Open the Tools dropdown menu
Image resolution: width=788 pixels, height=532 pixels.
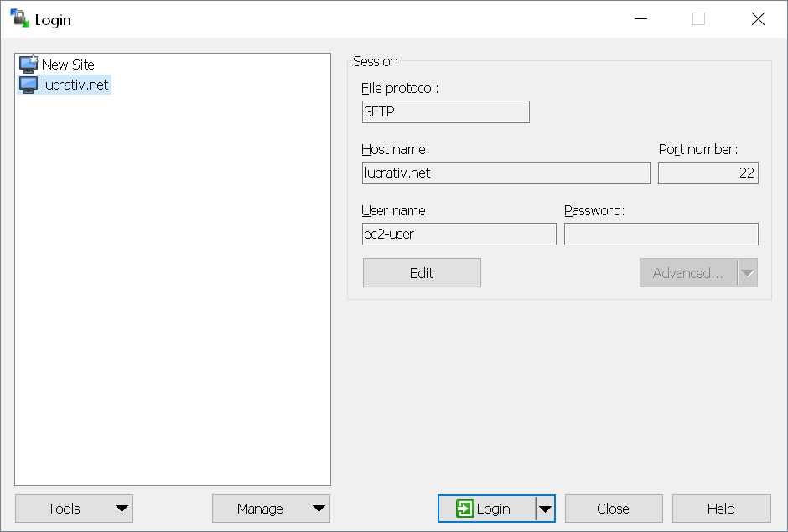pyautogui.click(x=74, y=509)
